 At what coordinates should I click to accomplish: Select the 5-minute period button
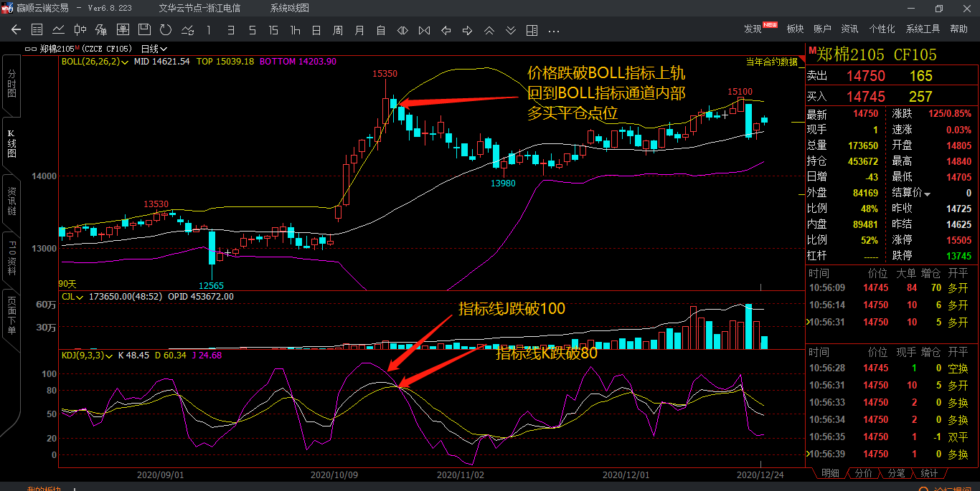tap(252, 30)
